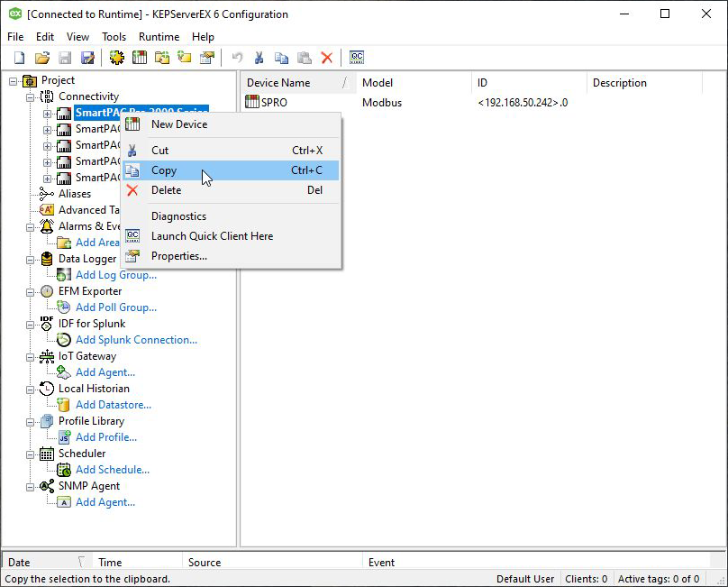Click the scissors Cut toolbar icon
This screenshot has width=728, height=587.
pos(259,58)
